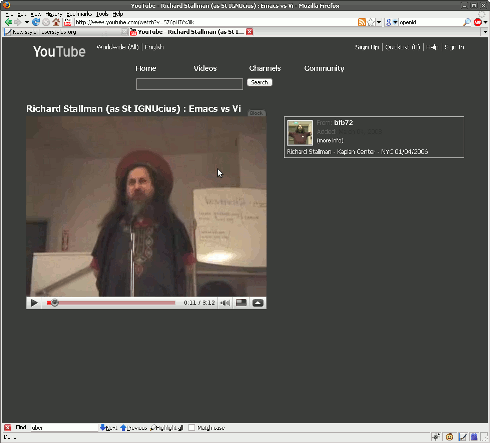Click the Find bar text field
490x443 pixels.
(x=64, y=428)
